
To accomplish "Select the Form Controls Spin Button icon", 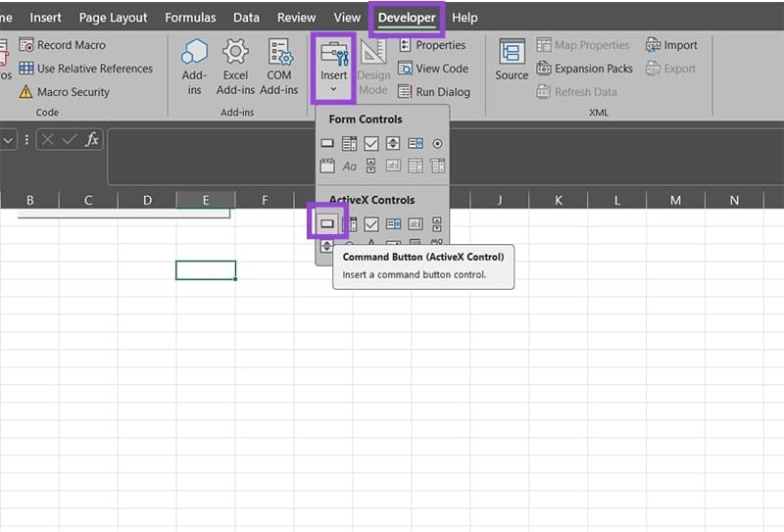I will [393, 144].
